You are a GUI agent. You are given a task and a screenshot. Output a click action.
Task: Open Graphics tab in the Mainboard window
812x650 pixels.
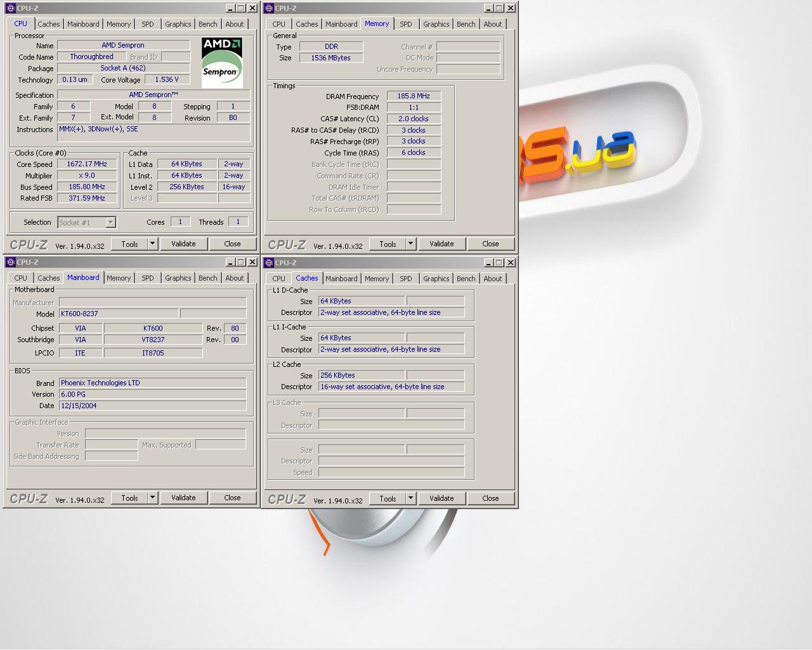178,278
